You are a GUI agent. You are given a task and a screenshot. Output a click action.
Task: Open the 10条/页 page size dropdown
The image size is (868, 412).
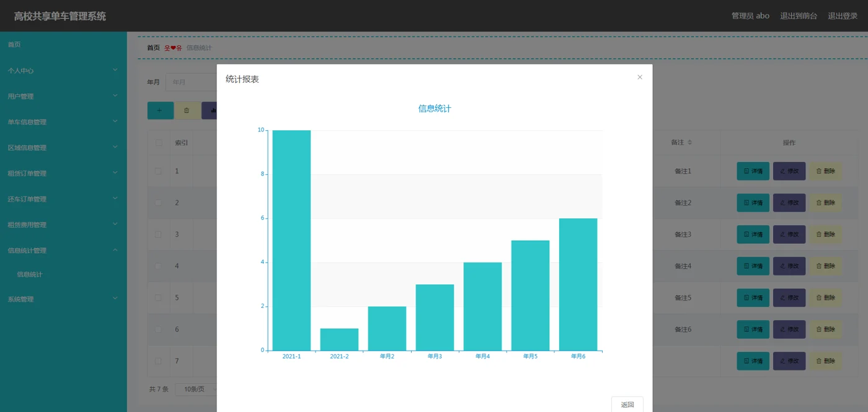197,390
